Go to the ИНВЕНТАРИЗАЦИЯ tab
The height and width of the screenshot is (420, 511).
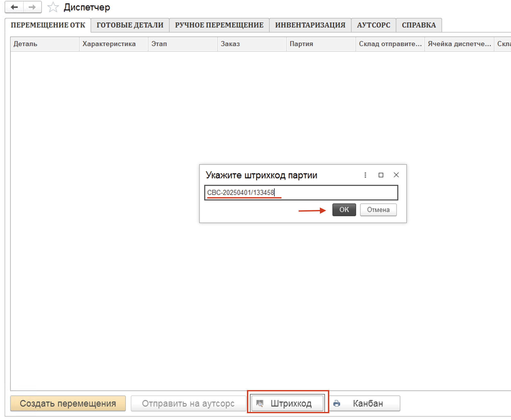[x=310, y=25]
